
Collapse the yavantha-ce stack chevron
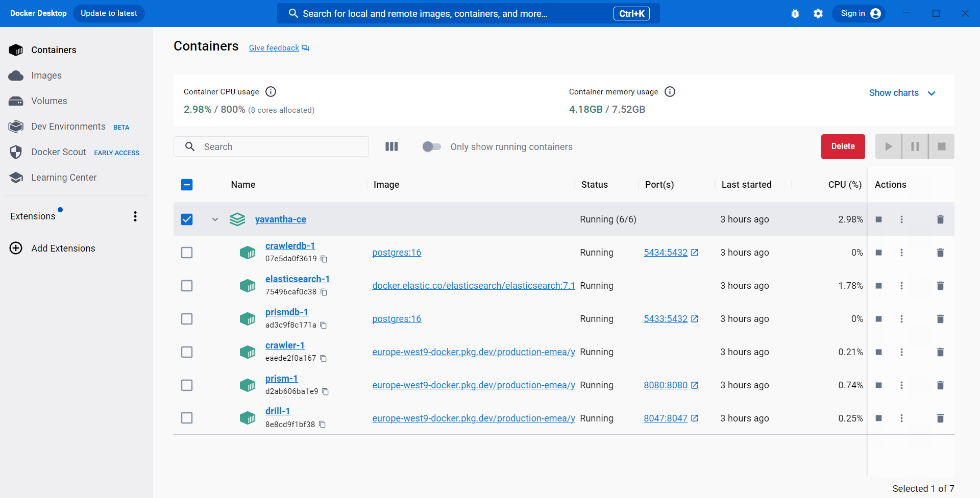click(x=215, y=219)
